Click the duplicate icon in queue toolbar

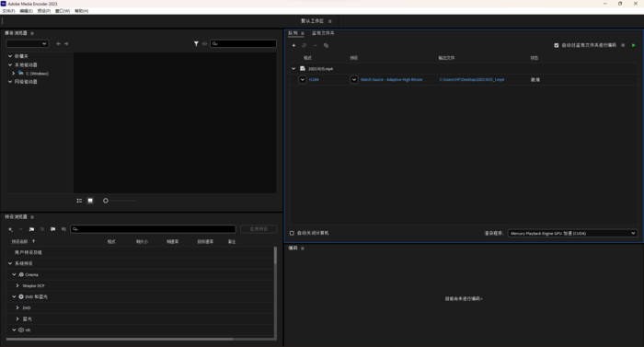click(326, 45)
